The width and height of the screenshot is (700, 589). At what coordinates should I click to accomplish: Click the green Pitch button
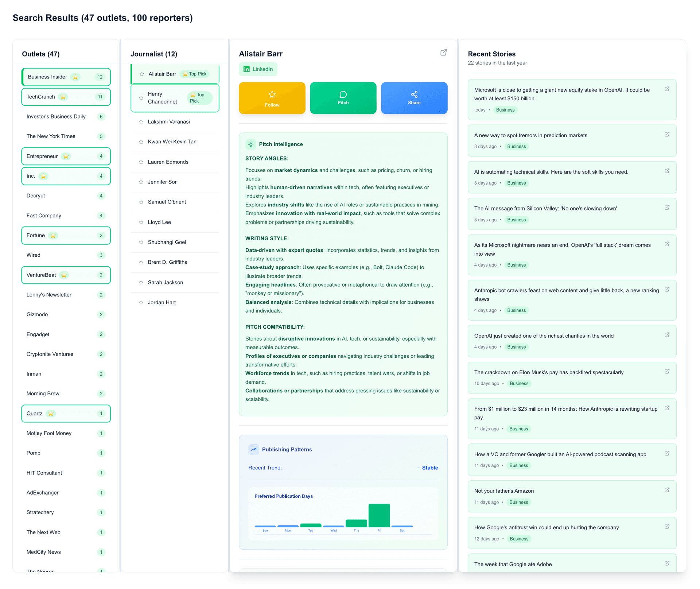point(343,98)
